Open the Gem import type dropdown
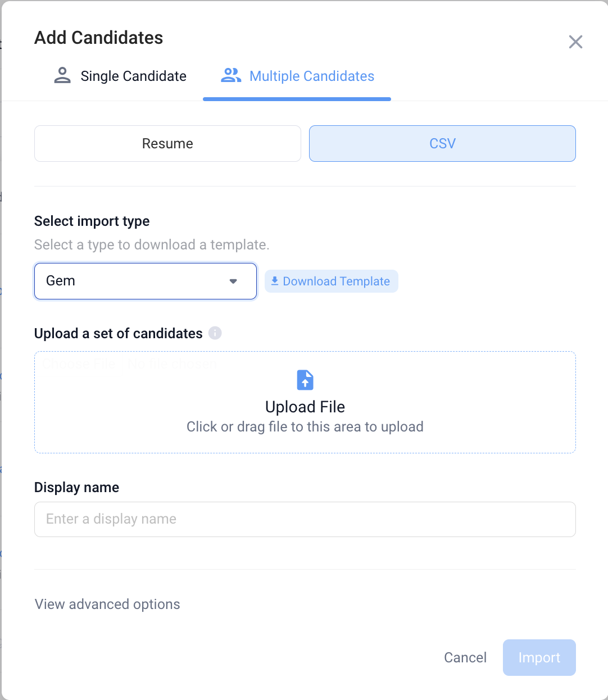Image resolution: width=608 pixels, height=700 pixels. [x=145, y=281]
